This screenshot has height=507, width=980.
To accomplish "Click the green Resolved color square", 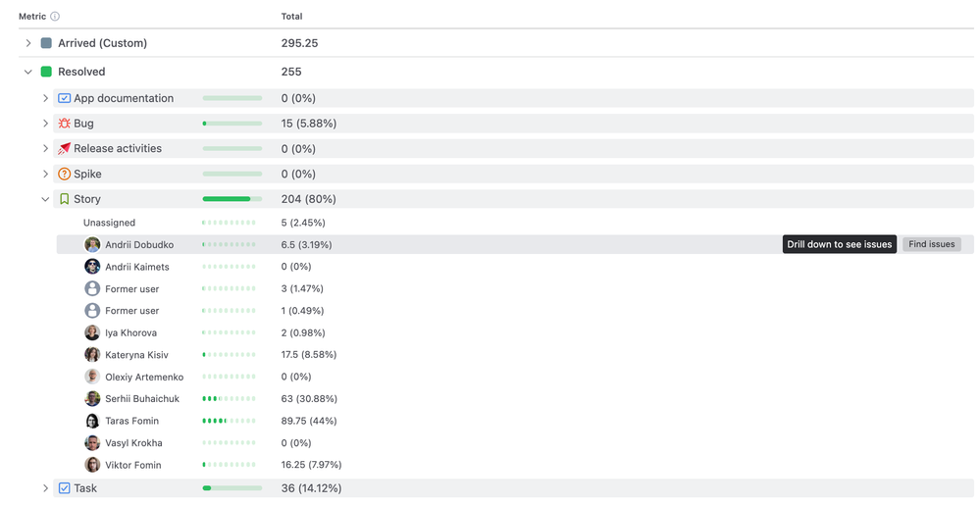I will pos(46,72).
